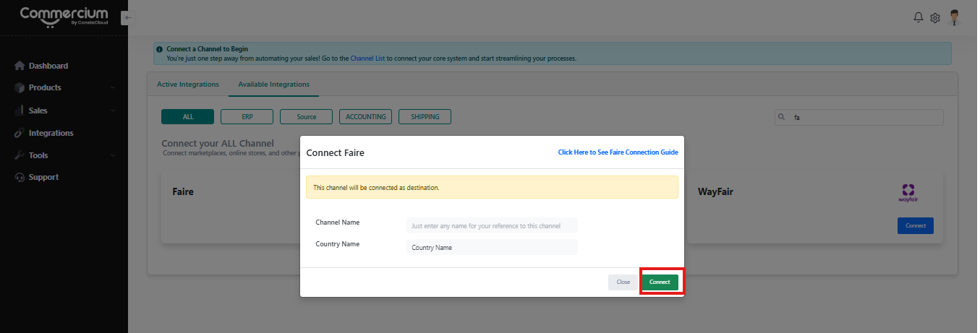Switch to Active Integrations tab
The height and width of the screenshot is (333, 980).
click(188, 85)
